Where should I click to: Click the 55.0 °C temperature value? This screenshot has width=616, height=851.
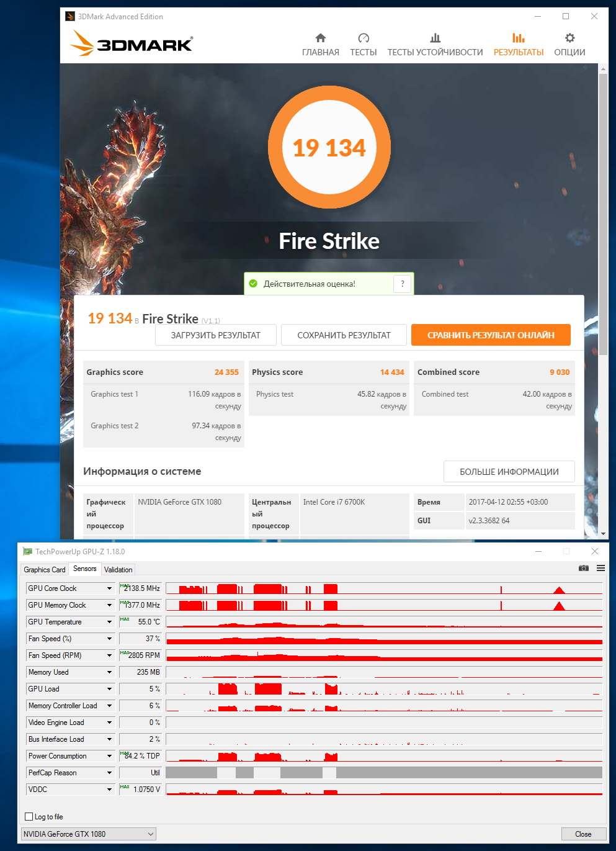[140, 622]
